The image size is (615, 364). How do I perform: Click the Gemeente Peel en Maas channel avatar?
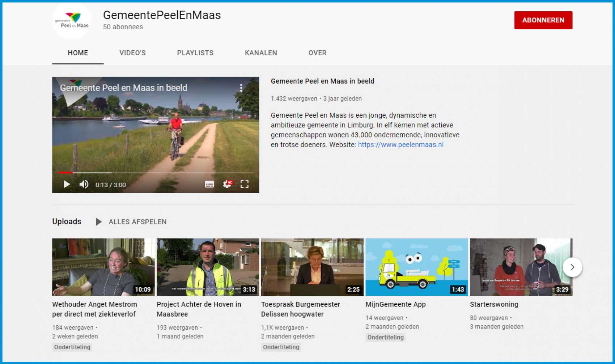click(x=72, y=20)
